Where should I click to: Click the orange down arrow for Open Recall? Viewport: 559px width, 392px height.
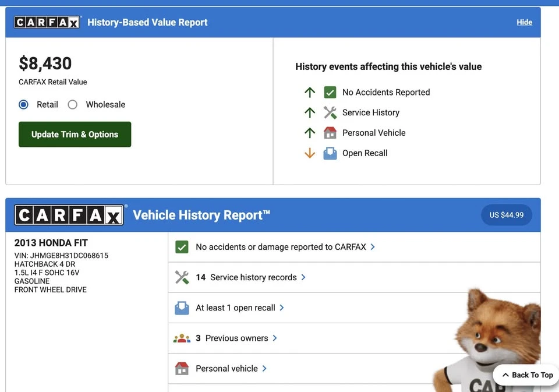[310, 153]
